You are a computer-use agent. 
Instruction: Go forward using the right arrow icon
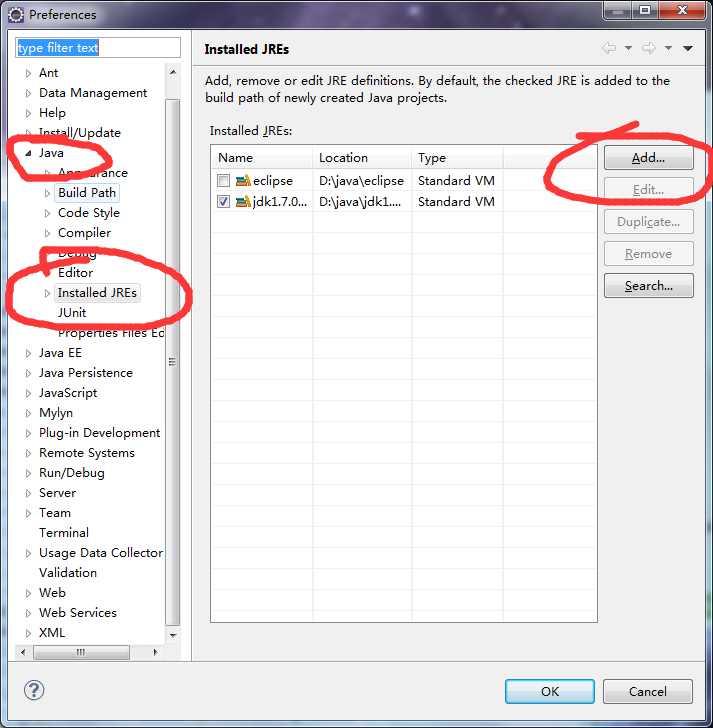coord(649,48)
